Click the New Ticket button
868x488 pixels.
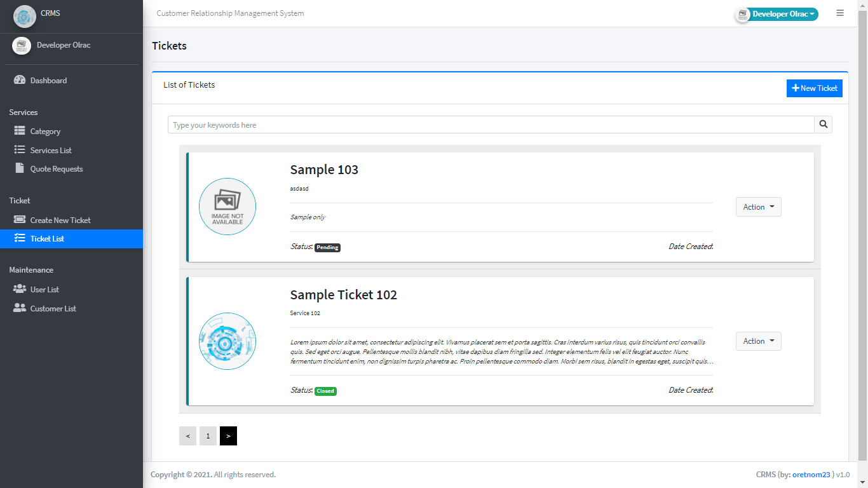click(815, 88)
